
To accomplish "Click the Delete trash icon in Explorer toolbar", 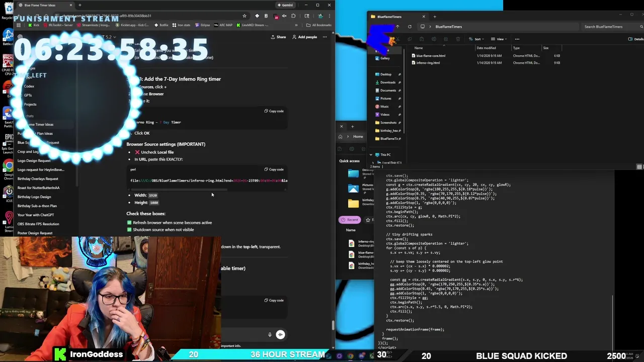I will coord(457,39).
